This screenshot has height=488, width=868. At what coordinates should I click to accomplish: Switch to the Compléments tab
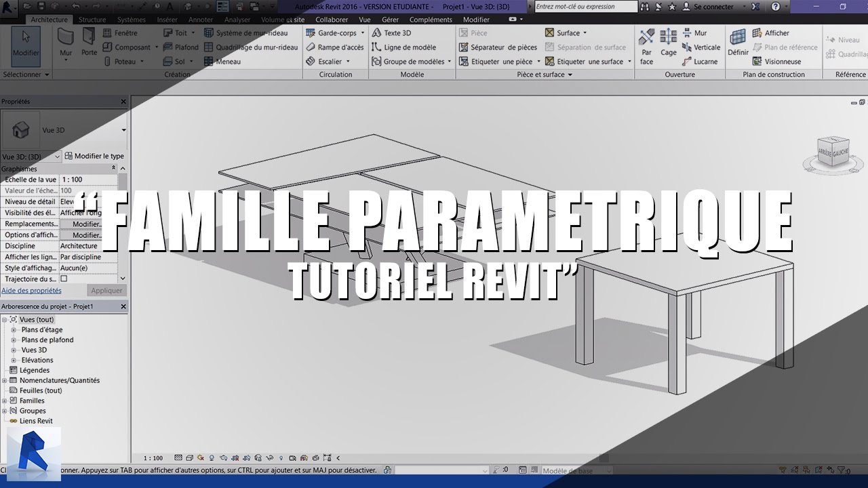coord(431,20)
